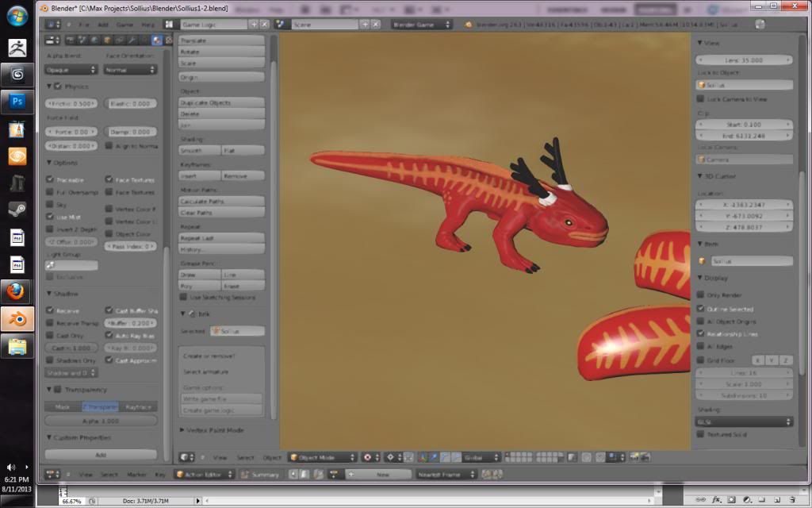Image resolution: width=812 pixels, height=508 pixels.
Task: Open the Add menu
Action: pyautogui.click(x=103, y=25)
